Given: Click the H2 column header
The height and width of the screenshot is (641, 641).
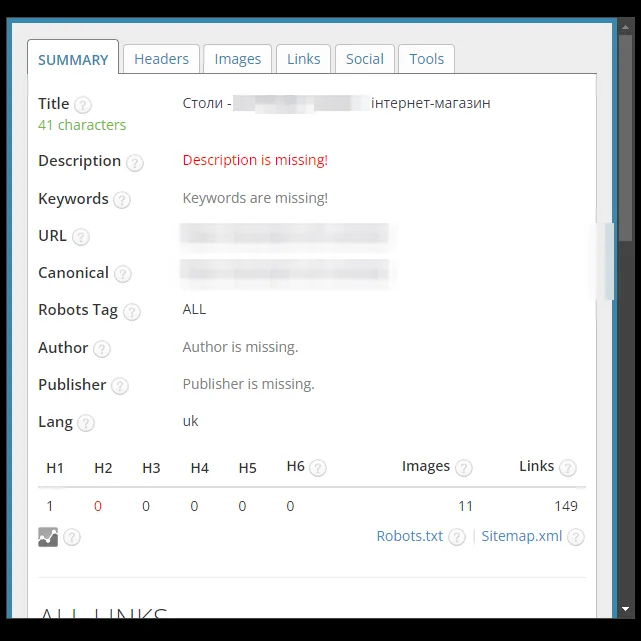Looking at the screenshot, I should (x=103, y=468).
